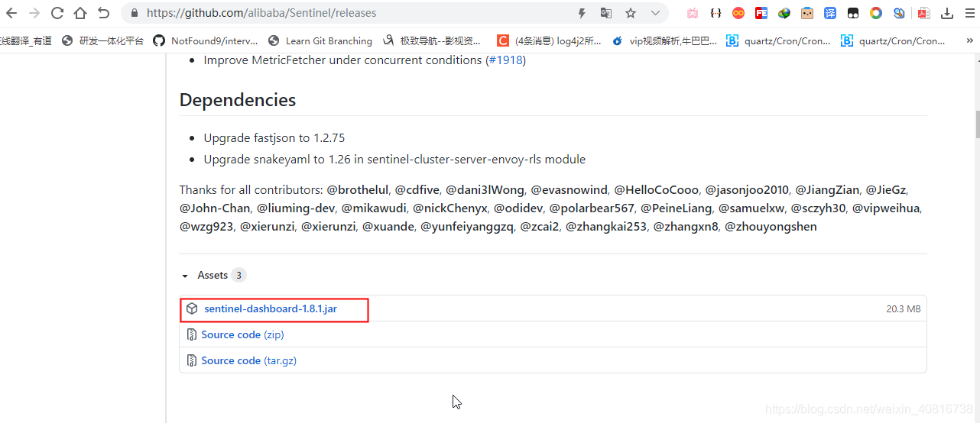Click the orange infinity extension icon
Screen dimensions: 980x423
point(738,13)
